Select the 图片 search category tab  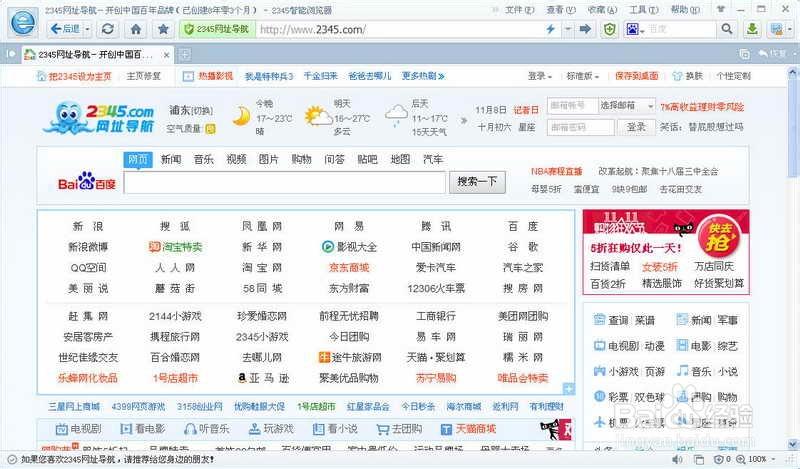point(268,159)
